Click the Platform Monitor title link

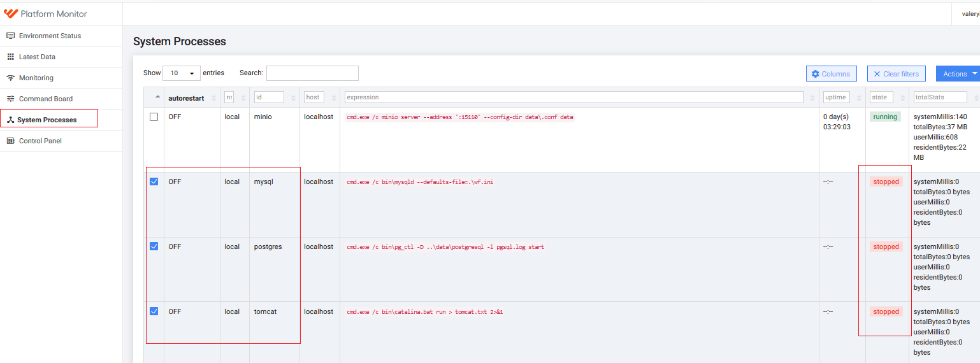pos(54,13)
